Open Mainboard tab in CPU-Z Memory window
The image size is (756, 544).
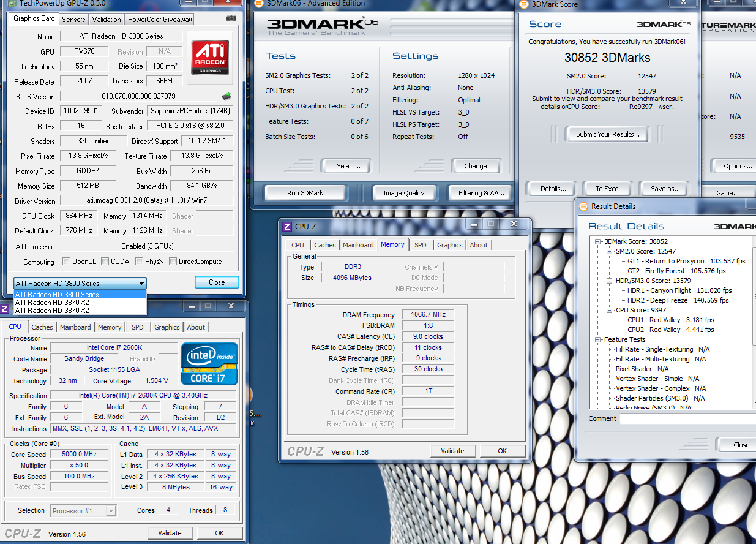[x=358, y=245]
